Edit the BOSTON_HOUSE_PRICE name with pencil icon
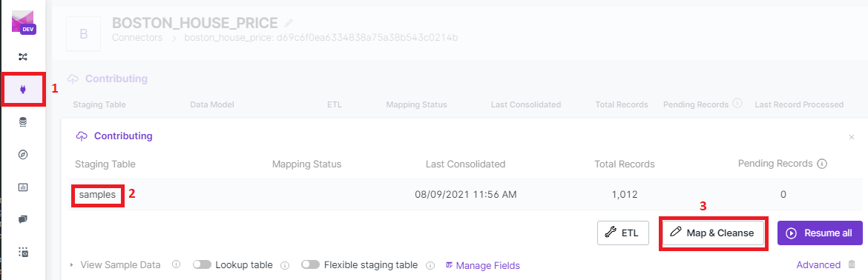Screen dimensions: 868x280 pos(288,23)
